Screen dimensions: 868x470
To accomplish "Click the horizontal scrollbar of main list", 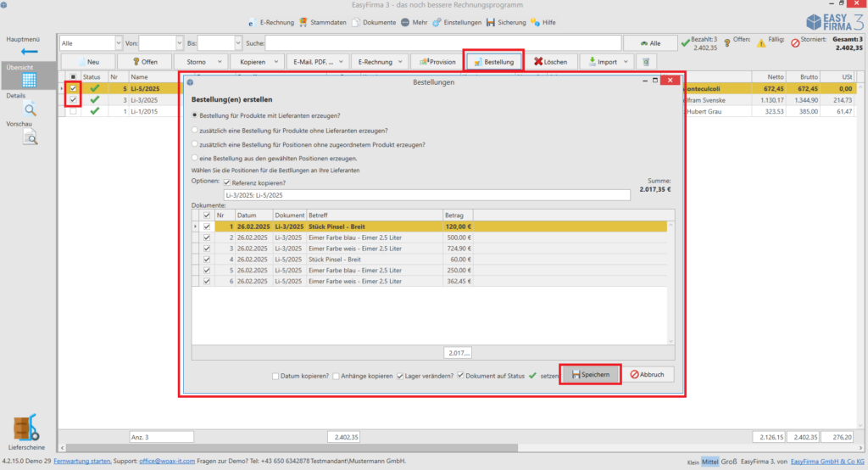I will [292, 448].
